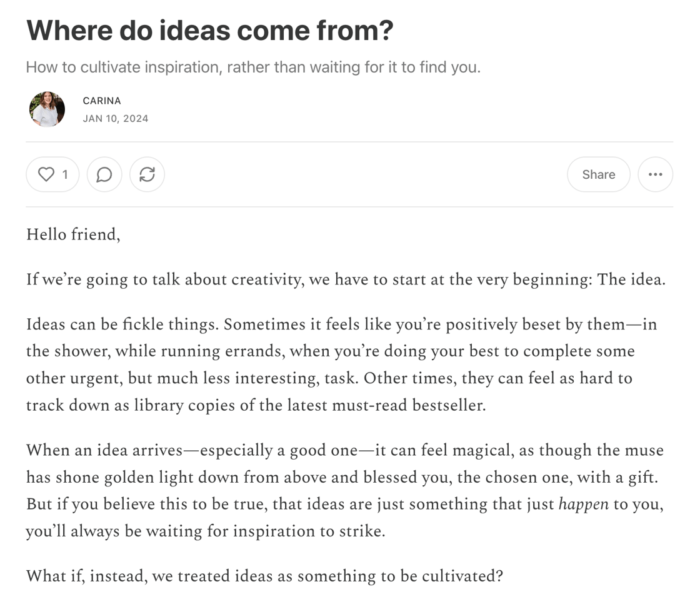Open the three-dot more options menu
700x604 pixels.
tap(655, 174)
